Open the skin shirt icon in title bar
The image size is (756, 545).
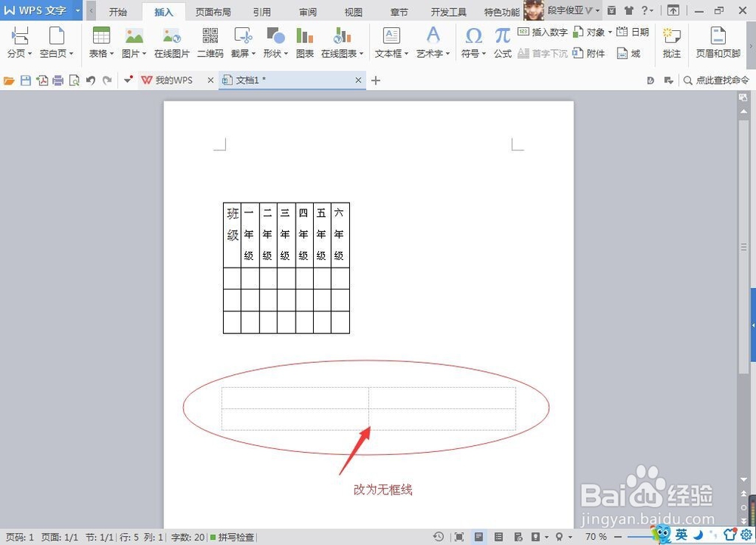coord(629,10)
